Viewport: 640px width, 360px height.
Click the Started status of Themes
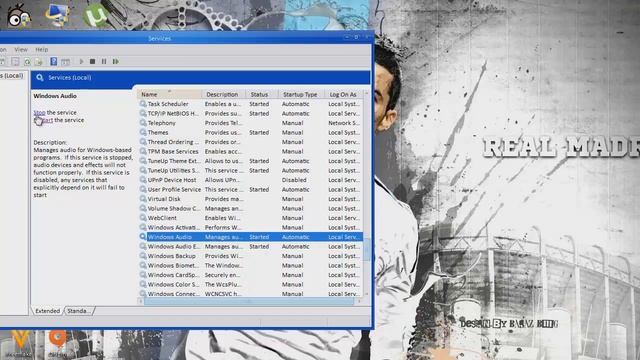tap(259, 132)
